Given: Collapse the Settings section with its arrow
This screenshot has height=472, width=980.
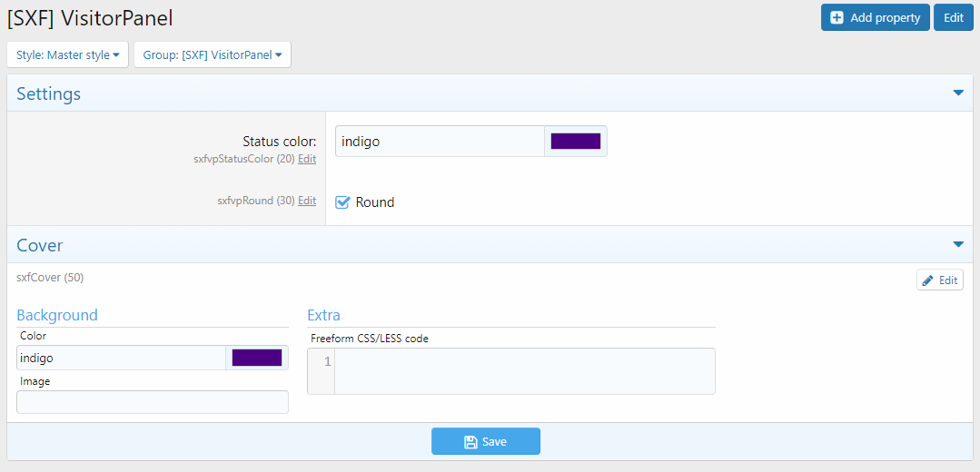Looking at the screenshot, I should pos(957,93).
